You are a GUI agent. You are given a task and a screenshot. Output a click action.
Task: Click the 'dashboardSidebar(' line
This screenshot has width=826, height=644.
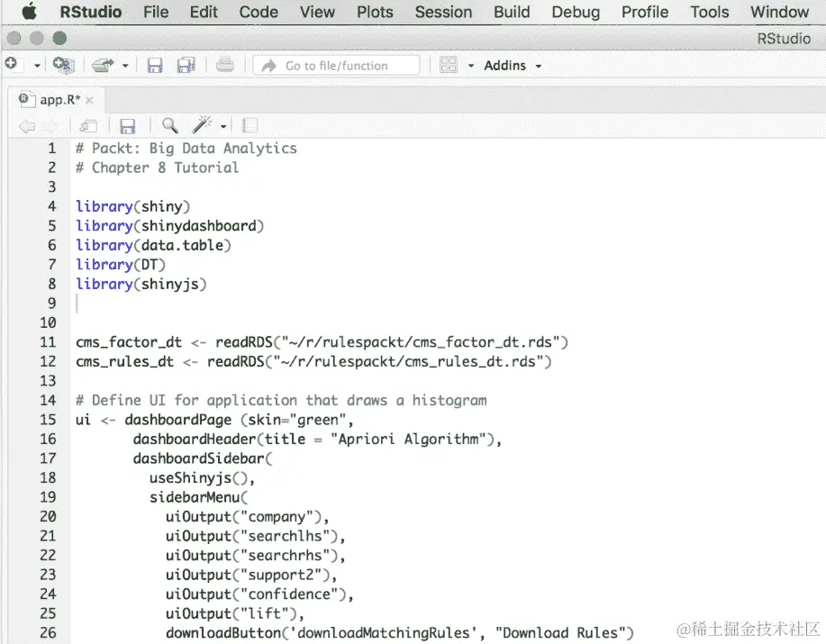203,459
